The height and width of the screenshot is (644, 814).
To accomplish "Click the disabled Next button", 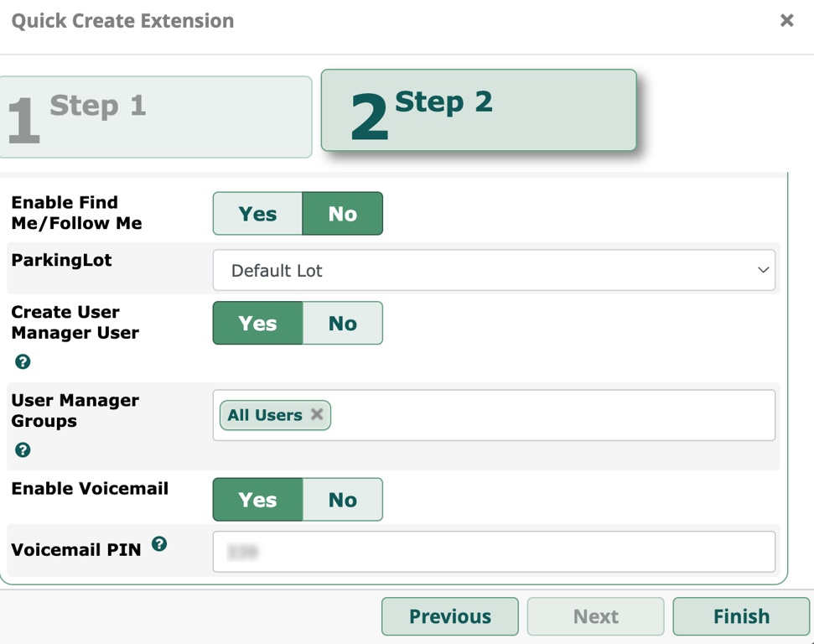I will [595, 616].
